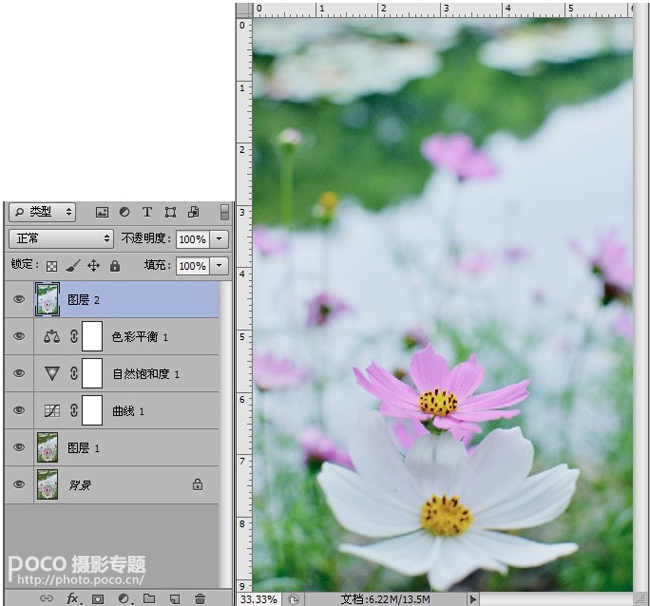
Task: Click the document horizontal scrollbar
Action: pos(556,599)
